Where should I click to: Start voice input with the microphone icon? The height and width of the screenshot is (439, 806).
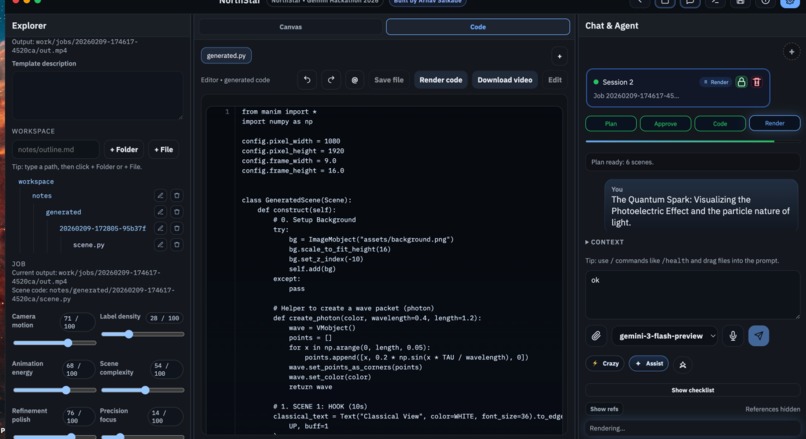click(733, 336)
